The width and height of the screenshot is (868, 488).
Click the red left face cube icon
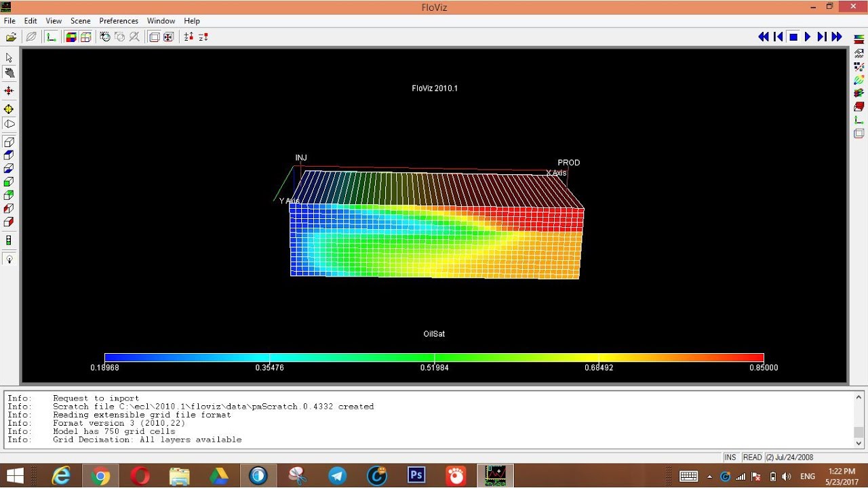[x=9, y=208]
